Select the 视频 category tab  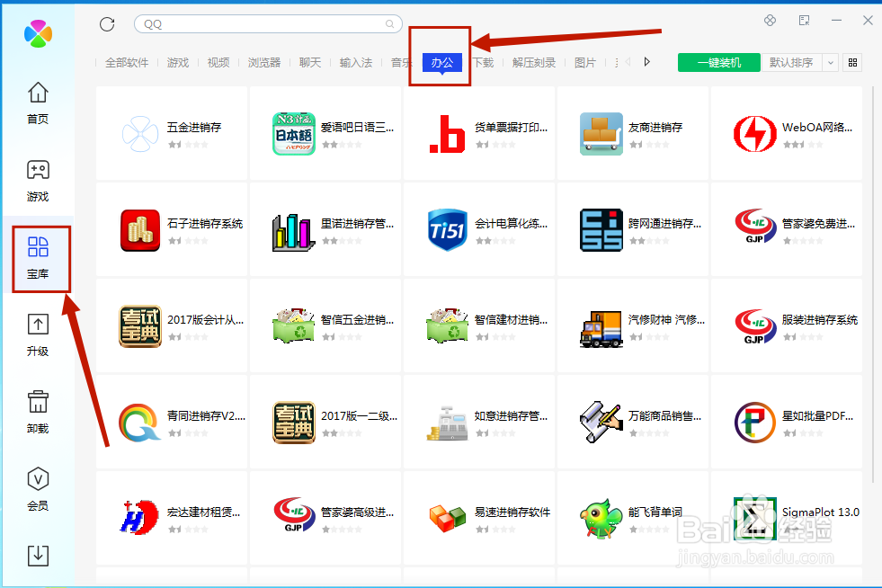(x=218, y=62)
